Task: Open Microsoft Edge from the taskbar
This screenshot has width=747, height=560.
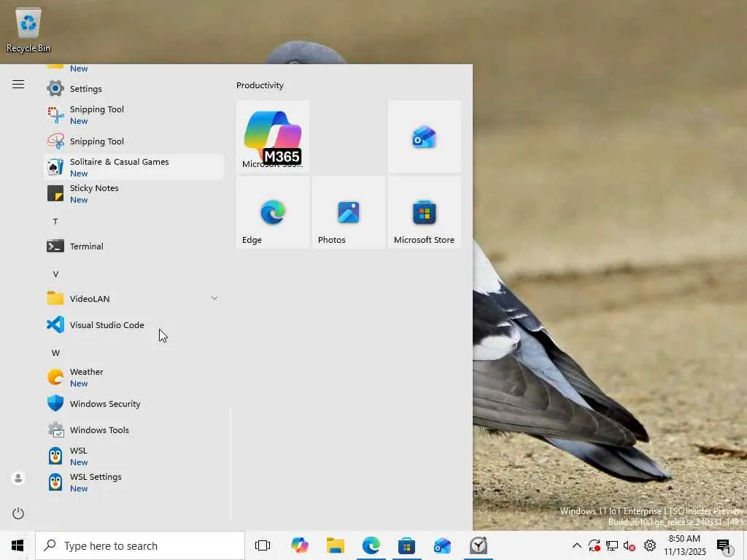Action: pyautogui.click(x=371, y=545)
